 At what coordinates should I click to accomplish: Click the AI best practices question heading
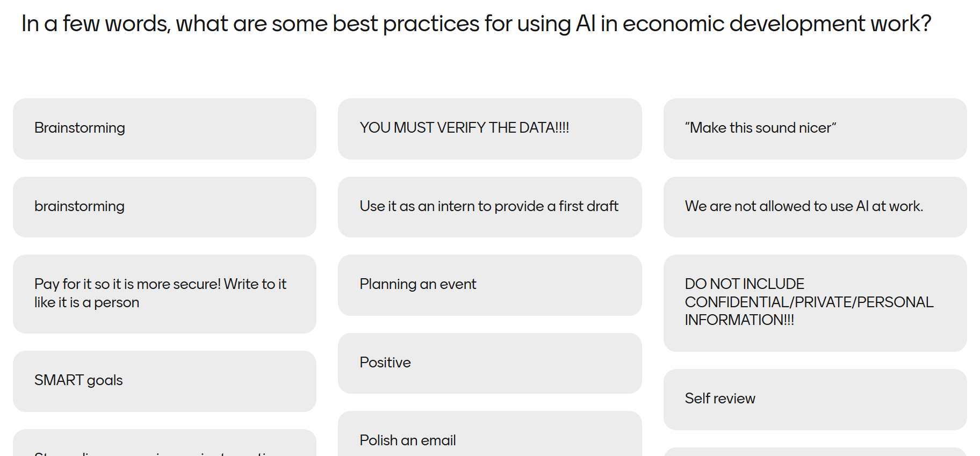[476, 24]
